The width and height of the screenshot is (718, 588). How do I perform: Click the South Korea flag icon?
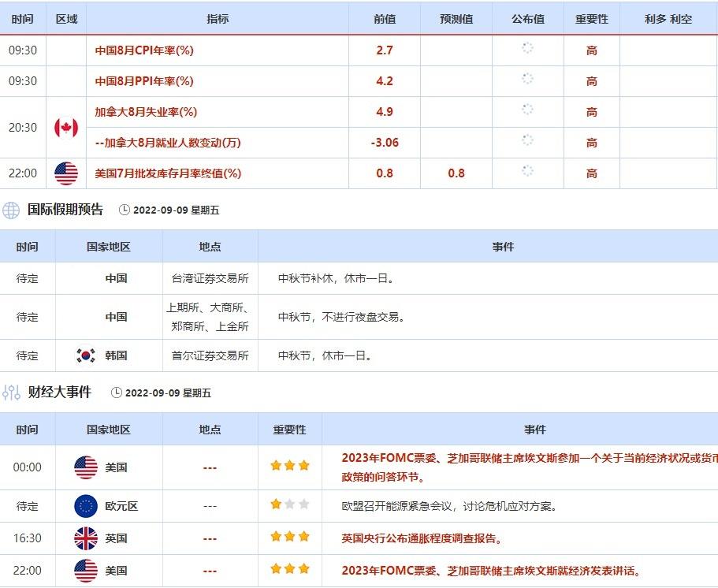tap(86, 355)
